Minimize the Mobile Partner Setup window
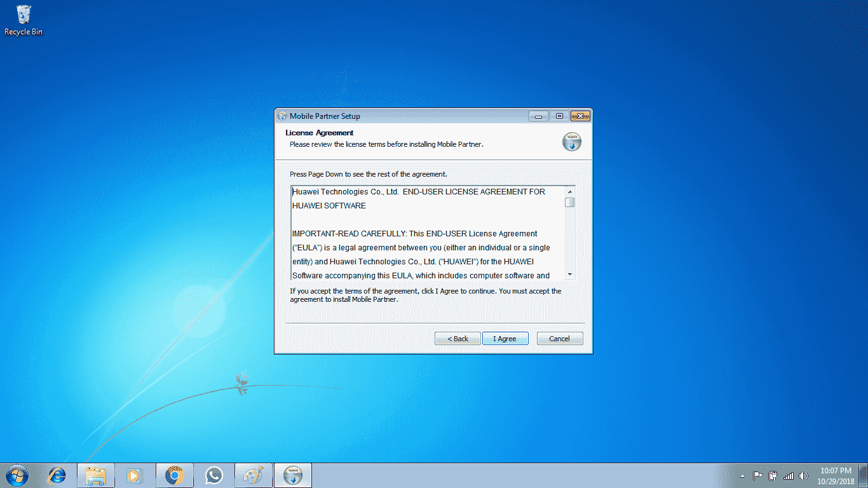Viewport: 868px width, 488px height. tap(538, 116)
